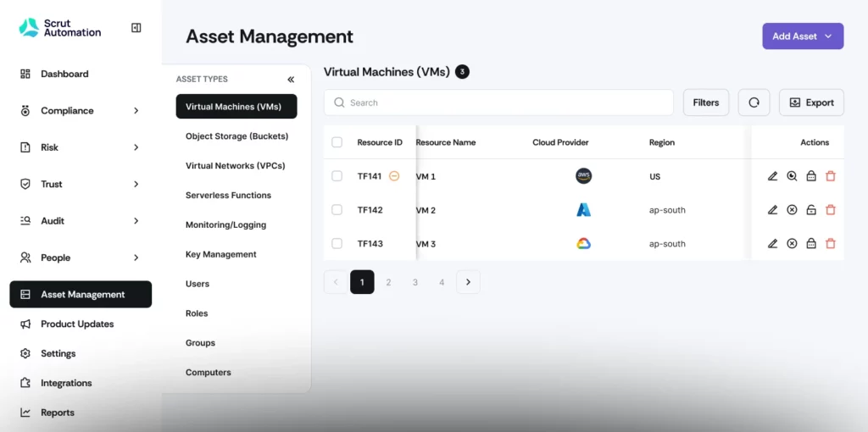
Task: Click the circled X icon for TF143
Action: (793, 244)
